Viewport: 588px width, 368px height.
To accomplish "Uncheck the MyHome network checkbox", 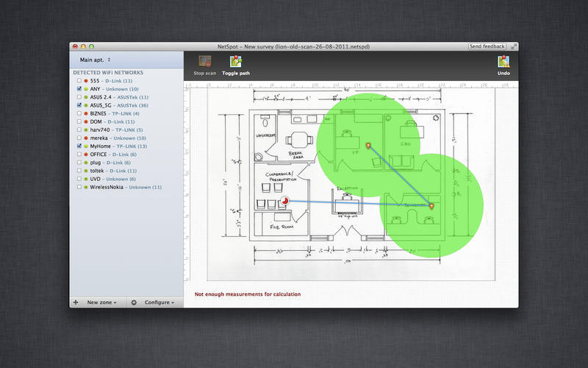I will (80, 146).
